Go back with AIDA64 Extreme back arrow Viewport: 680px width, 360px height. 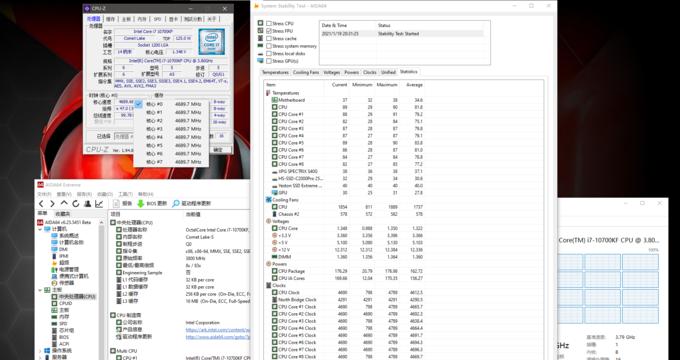[41, 204]
